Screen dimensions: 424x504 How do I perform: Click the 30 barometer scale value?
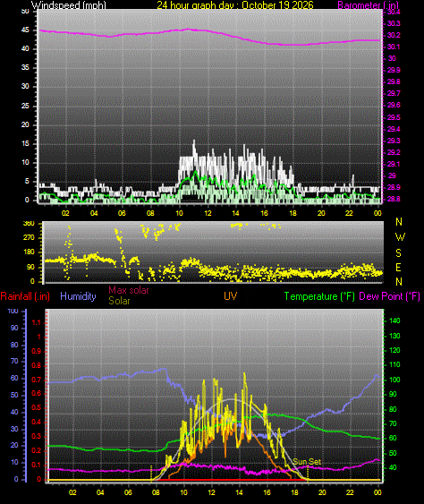point(392,58)
